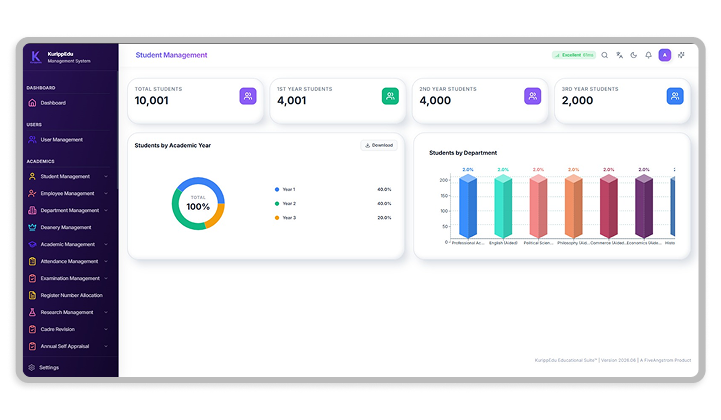
Task: Click the sparkle icon beside avatar
Action: [x=681, y=55]
